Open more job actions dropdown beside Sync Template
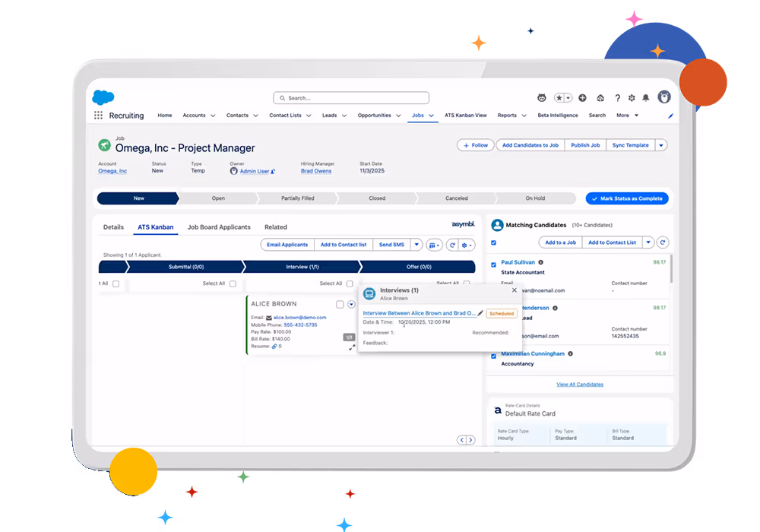The width and height of the screenshot is (760, 532). (x=661, y=145)
